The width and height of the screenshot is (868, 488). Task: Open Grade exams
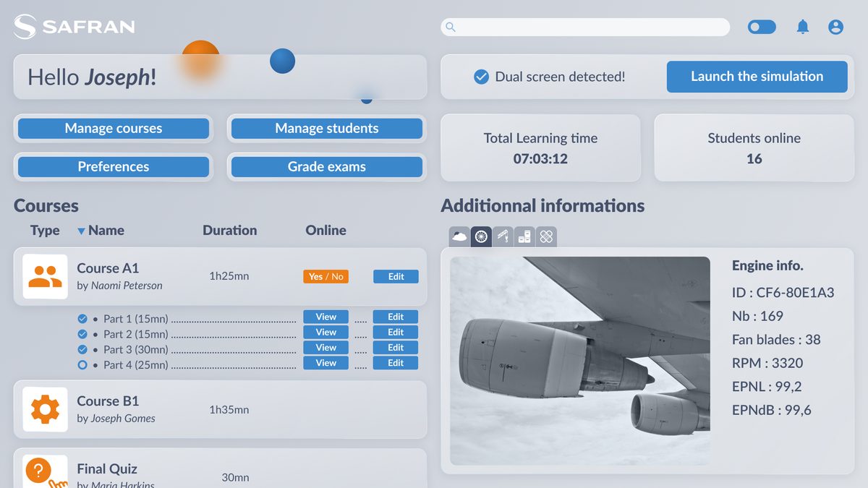pyautogui.click(x=327, y=167)
